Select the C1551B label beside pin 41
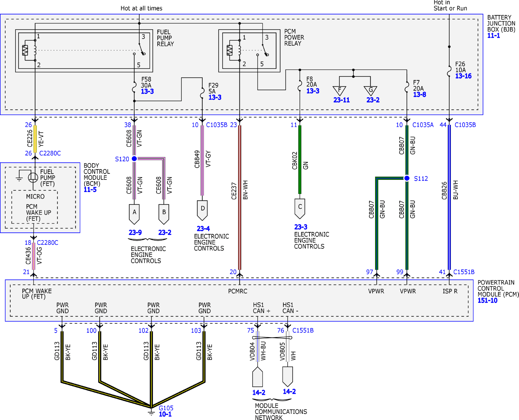Screen dimensions: 519x420 pos(464,272)
